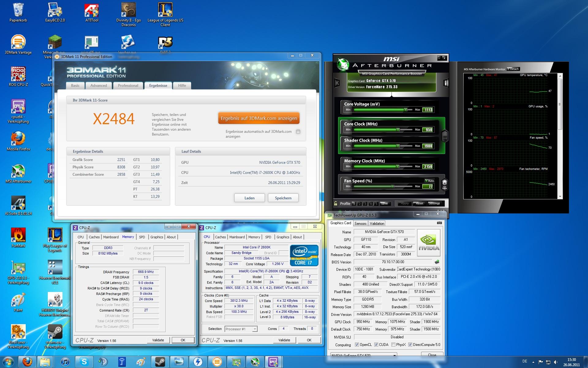Click the Afterburner 'K' Kombustor side button
The width and height of the screenshot is (588, 368).
pos(337,83)
